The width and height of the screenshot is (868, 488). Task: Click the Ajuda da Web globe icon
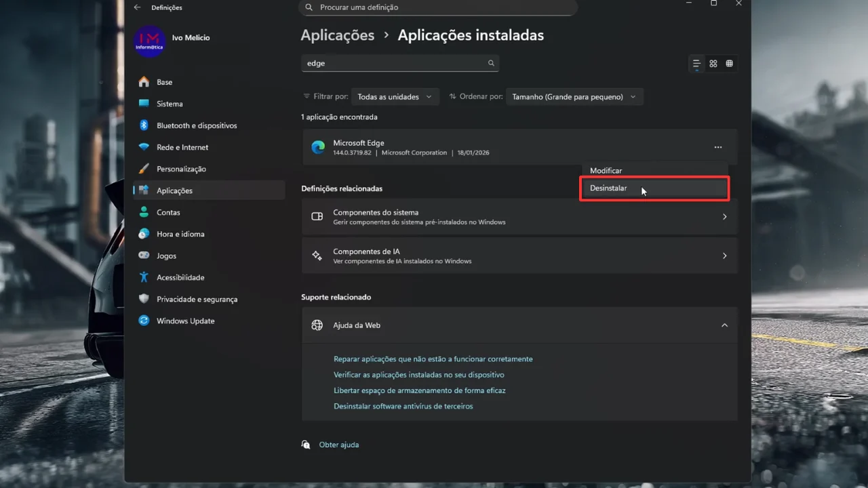[317, 325]
